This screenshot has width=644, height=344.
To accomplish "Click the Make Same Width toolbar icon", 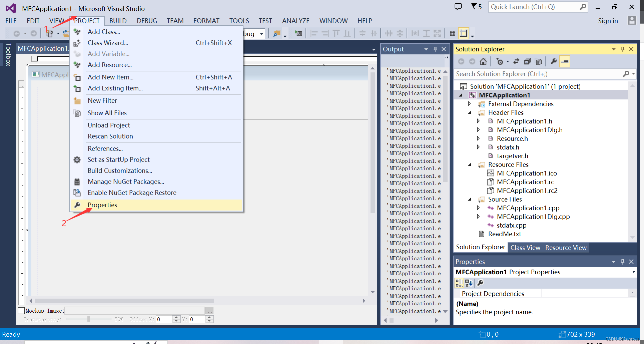I will (415, 33).
